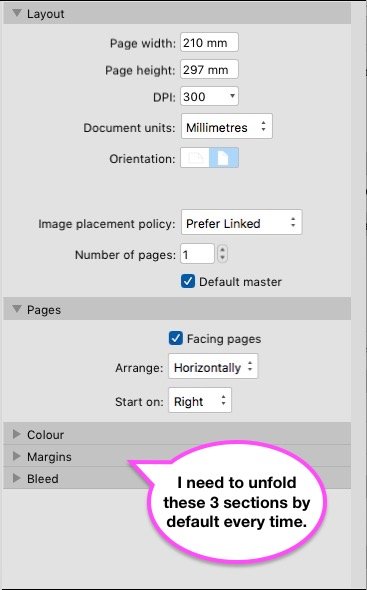Collapse the Layout section
Screen dimensions: 367x590
[17, 14]
